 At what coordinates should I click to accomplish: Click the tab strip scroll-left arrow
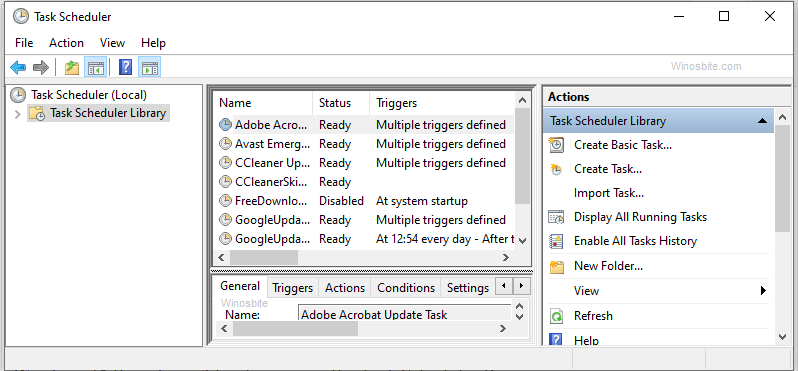click(x=504, y=286)
